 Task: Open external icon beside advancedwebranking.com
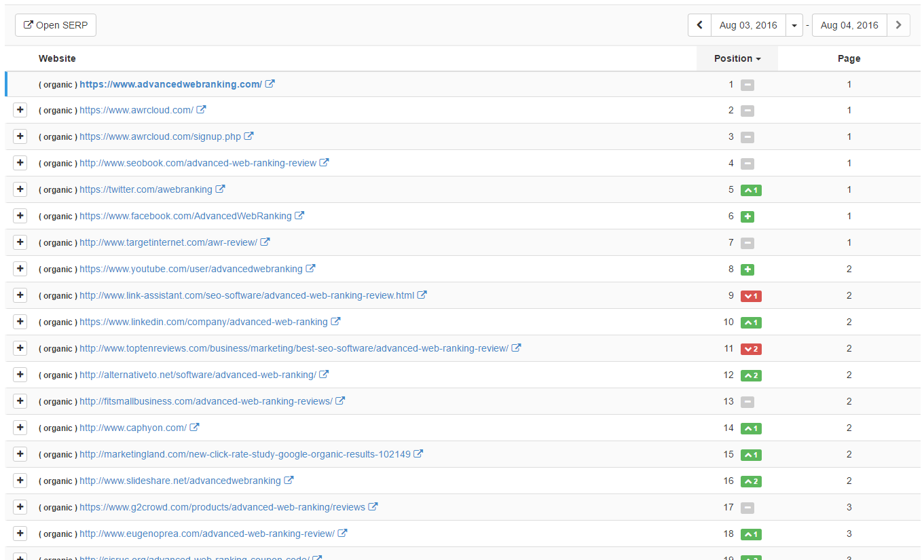[x=270, y=84]
